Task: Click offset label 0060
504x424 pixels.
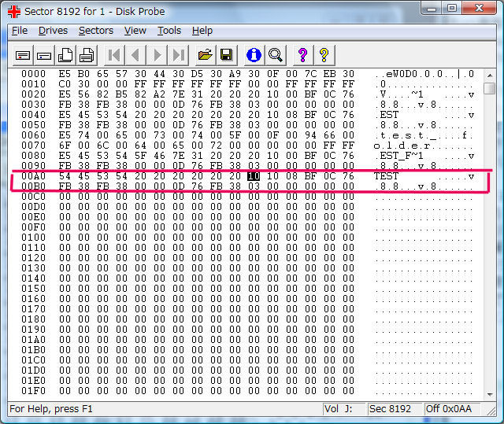Action: click(x=33, y=135)
